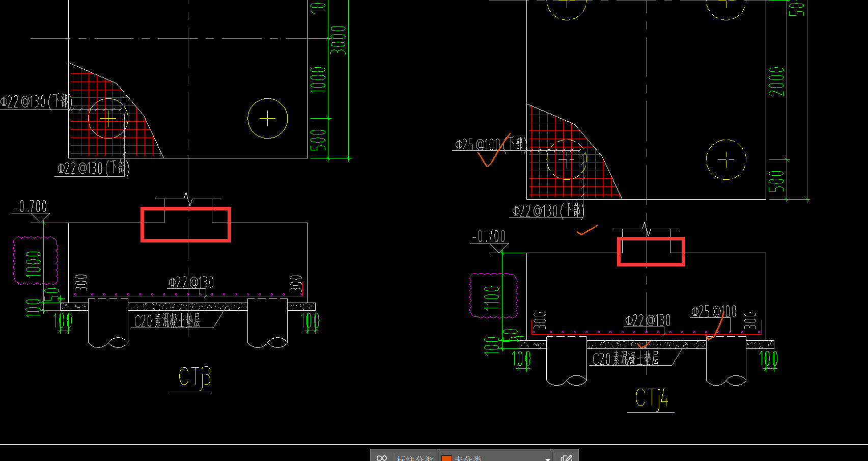
Task: Click the lower-left dashed pile circle in CTj4 plan
Action: (567, 159)
